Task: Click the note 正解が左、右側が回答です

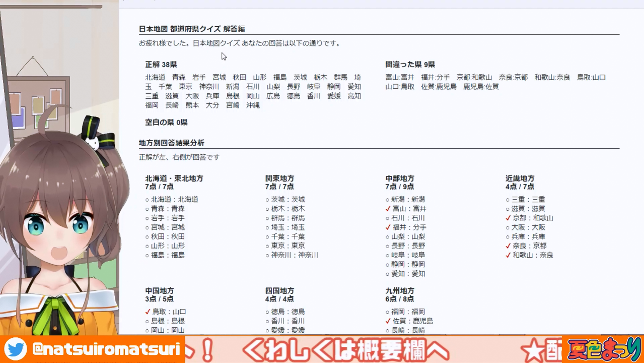Action: [179, 157]
